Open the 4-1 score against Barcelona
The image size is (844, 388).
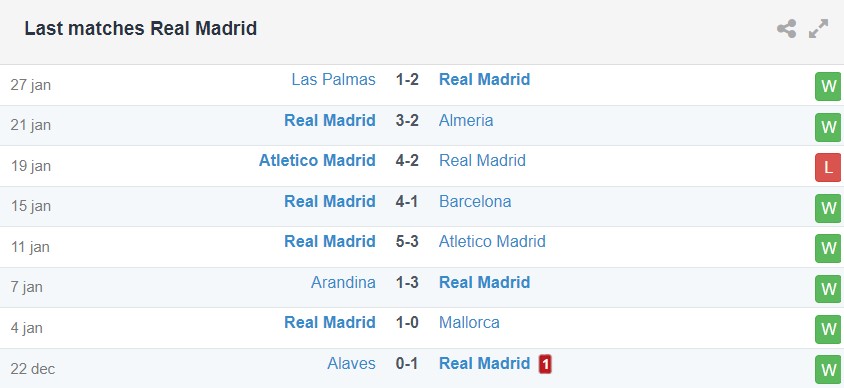point(407,201)
